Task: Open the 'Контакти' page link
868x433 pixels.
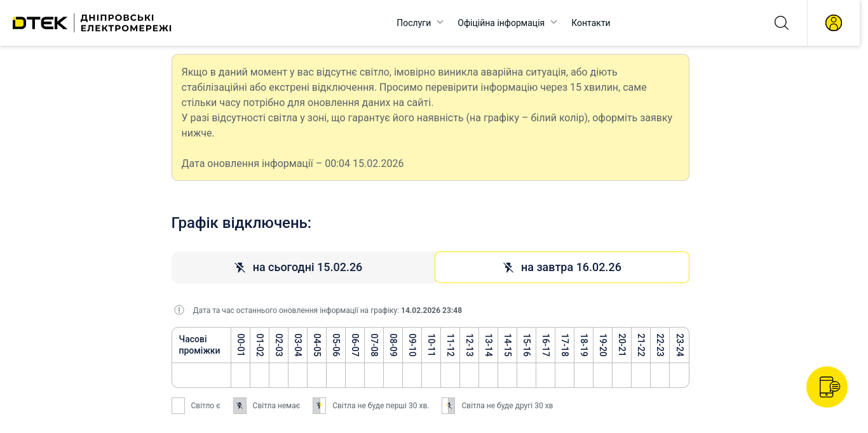Action: click(590, 23)
